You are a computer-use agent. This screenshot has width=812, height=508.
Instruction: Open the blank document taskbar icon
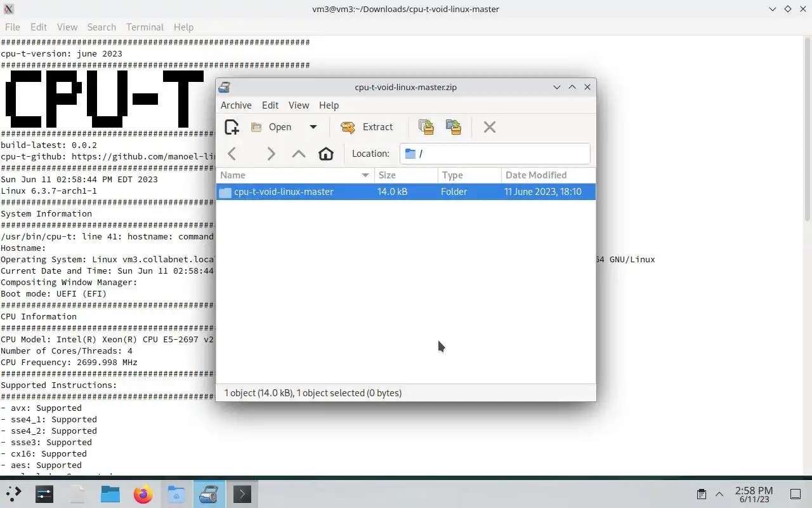pos(77,494)
